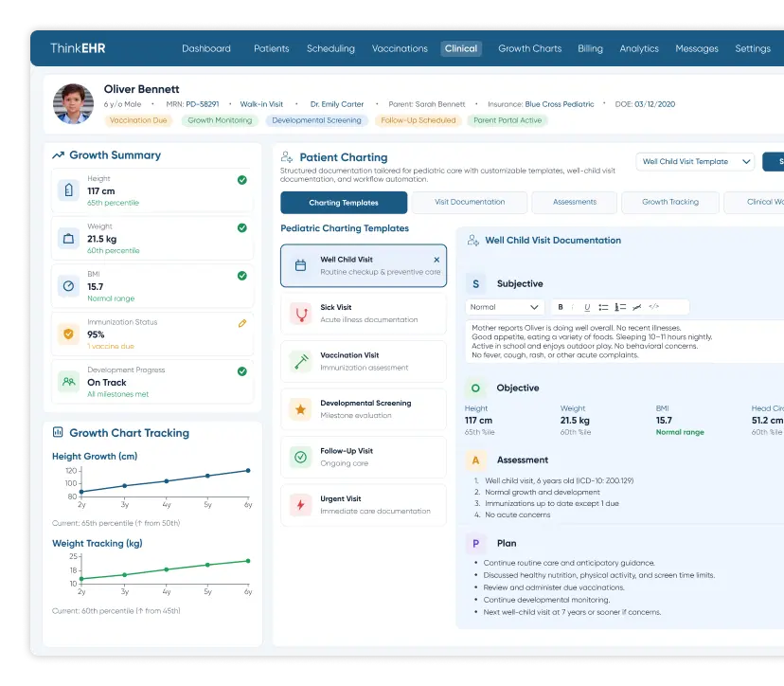Toggle underline formatting in Subjective editor
This screenshot has width=784, height=686.
[587, 307]
